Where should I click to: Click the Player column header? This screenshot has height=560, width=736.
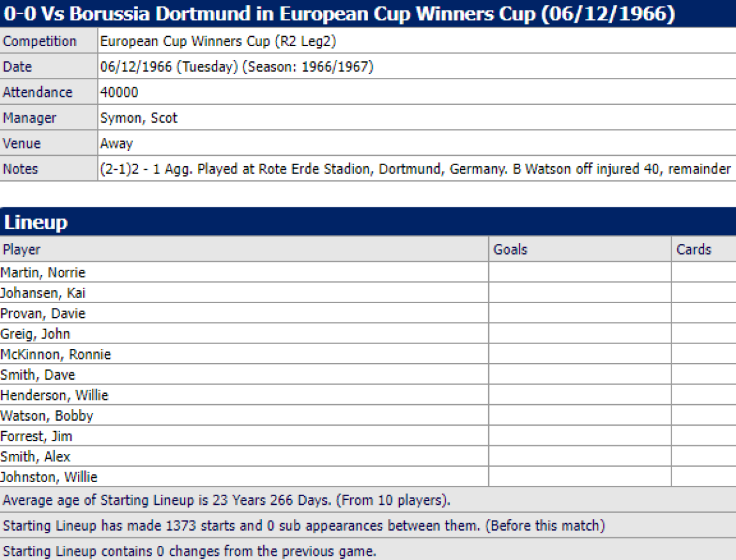tap(21, 250)
